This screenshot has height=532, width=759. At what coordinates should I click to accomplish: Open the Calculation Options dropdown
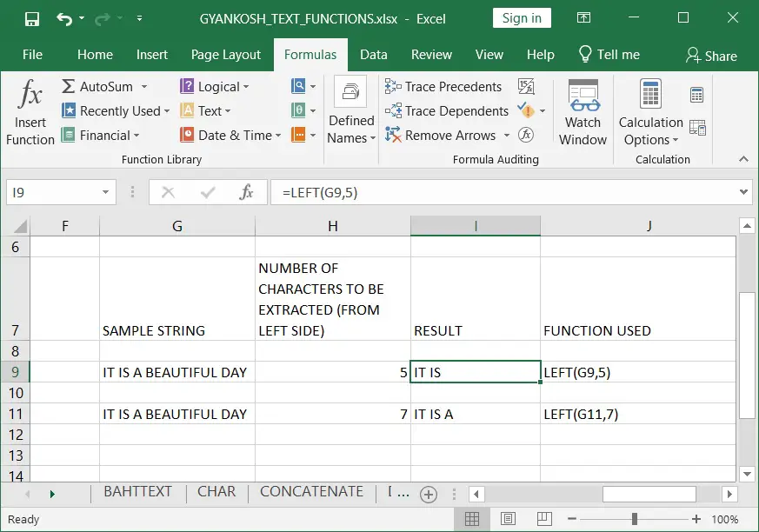click(x=651, y=112)
